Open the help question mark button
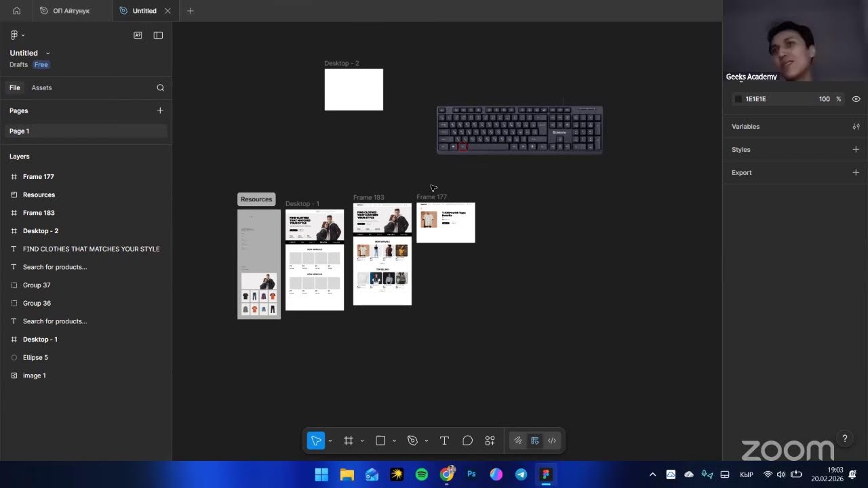Image resolution: width=868 pixels, height=488 pixels. pyautogui.click(x=844, y=439)
